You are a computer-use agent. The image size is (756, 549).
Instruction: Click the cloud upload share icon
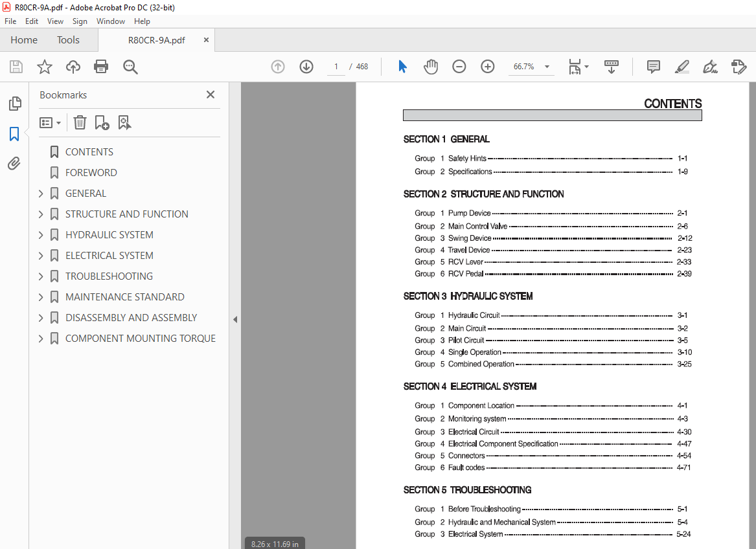(73, 67)
